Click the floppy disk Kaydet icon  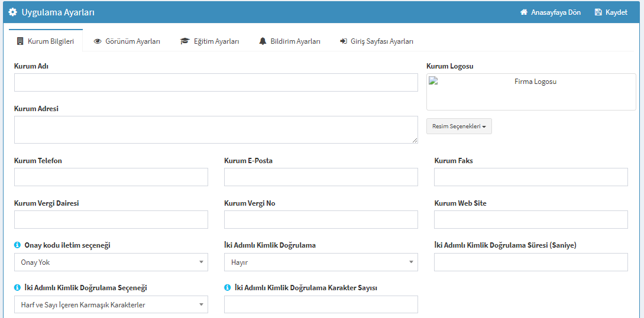[x=598, y=12]
